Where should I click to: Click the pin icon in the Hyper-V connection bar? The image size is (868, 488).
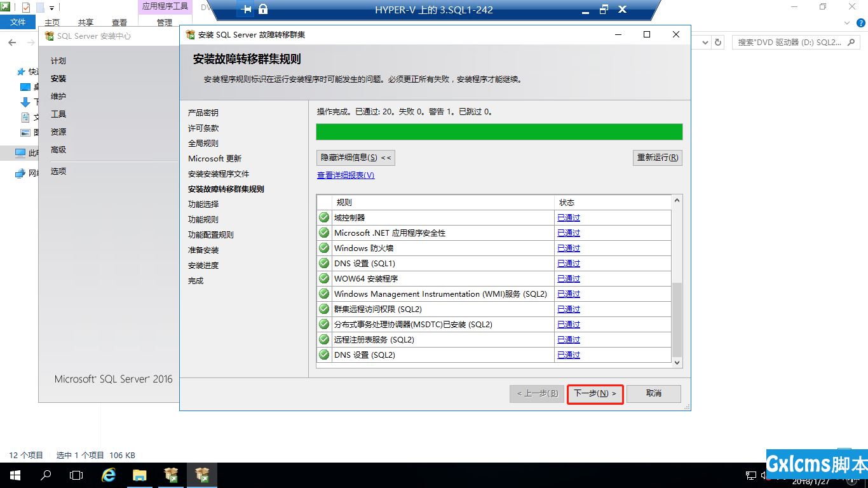coord(247,10)
